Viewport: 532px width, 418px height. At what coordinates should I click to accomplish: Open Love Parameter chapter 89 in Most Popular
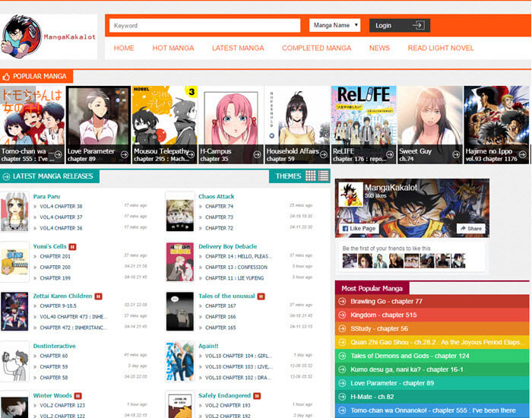tap(432, 383)
